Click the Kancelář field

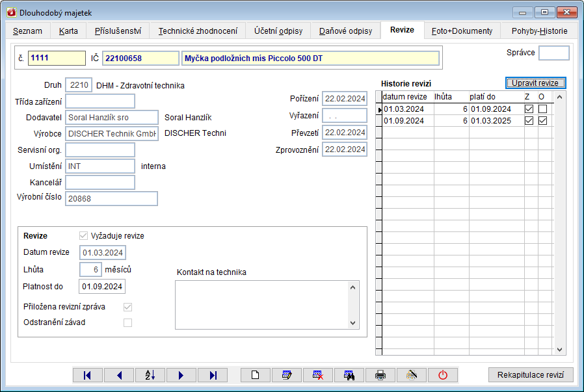coord(100,183)
